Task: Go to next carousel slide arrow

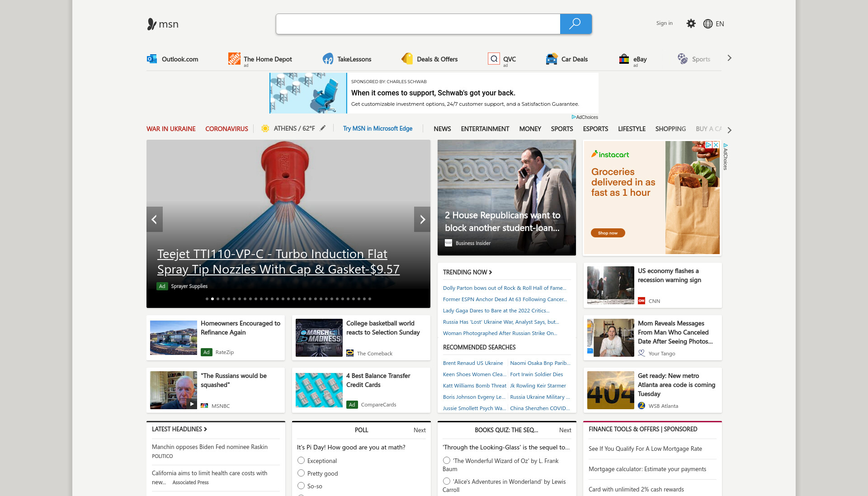Action: coord(422,219)
